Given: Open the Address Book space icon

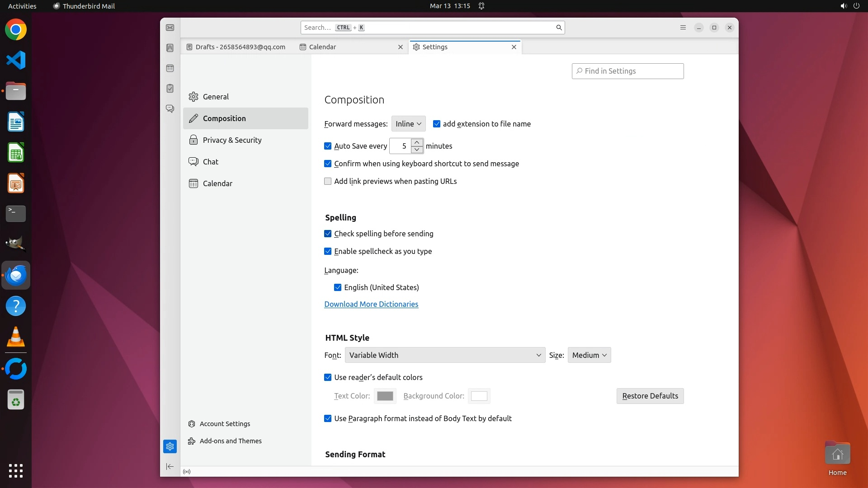Looking at the screenshot, I should click(x=170, y=48).
